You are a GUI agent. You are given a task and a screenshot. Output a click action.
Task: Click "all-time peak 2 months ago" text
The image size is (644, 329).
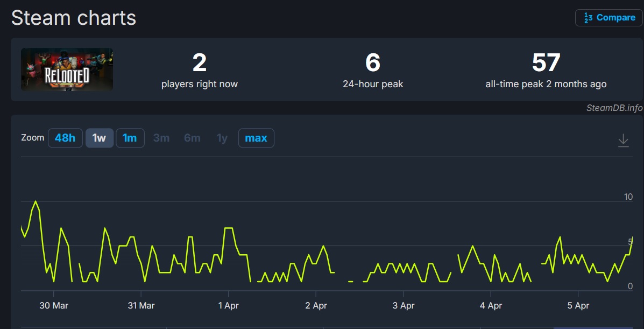coord(546,85)
